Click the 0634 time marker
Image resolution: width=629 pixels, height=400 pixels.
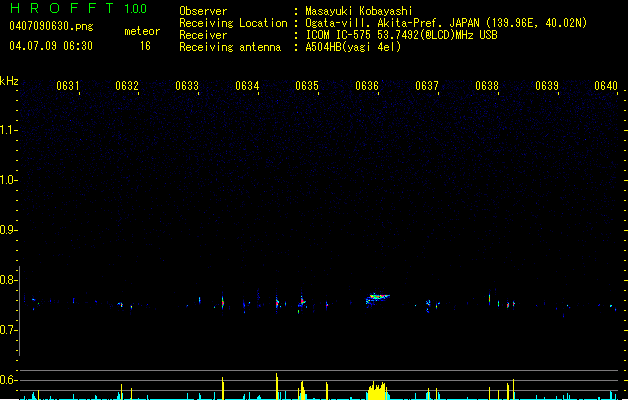coord(247,86)
